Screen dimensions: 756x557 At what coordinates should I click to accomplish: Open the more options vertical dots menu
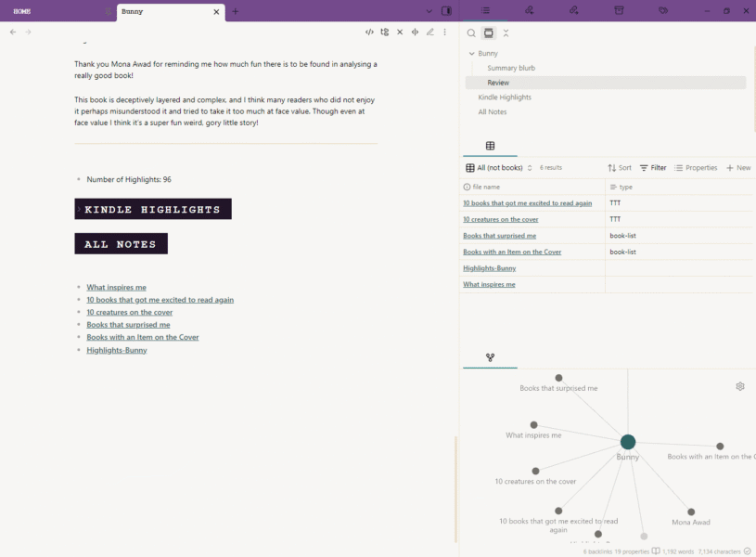445,32
